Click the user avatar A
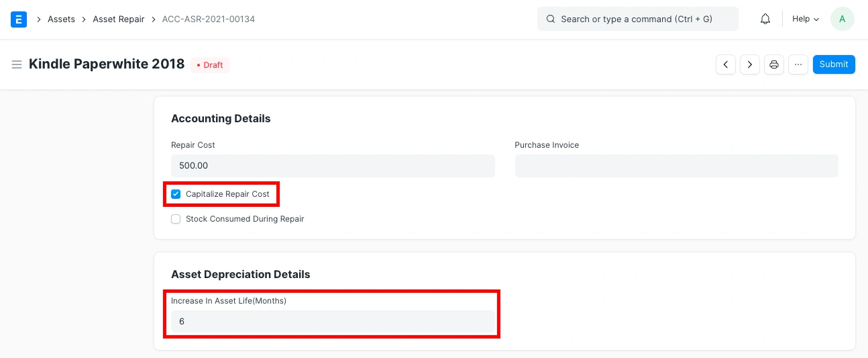Image resolution: width=868 pixels, height=358 pixels. click(842, 19)
